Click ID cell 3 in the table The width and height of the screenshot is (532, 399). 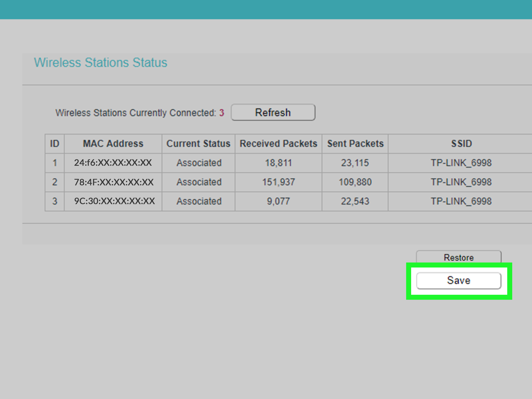(55, 201)
